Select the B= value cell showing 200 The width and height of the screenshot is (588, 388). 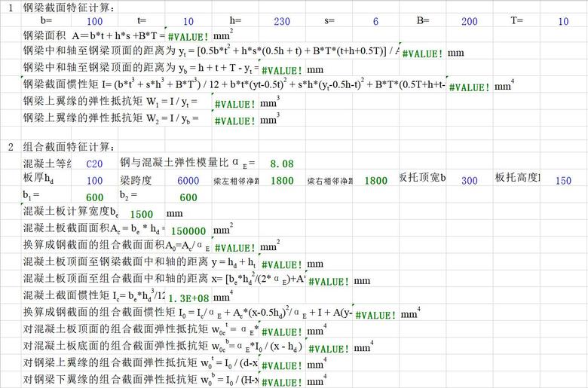[470, 22]
